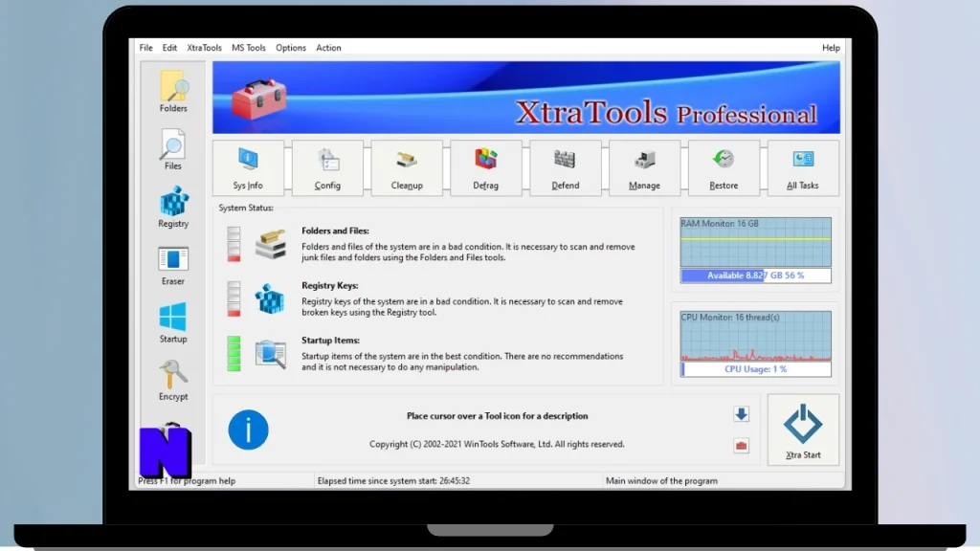
Task: Open the Files scan tool
Action: (172, 149)
